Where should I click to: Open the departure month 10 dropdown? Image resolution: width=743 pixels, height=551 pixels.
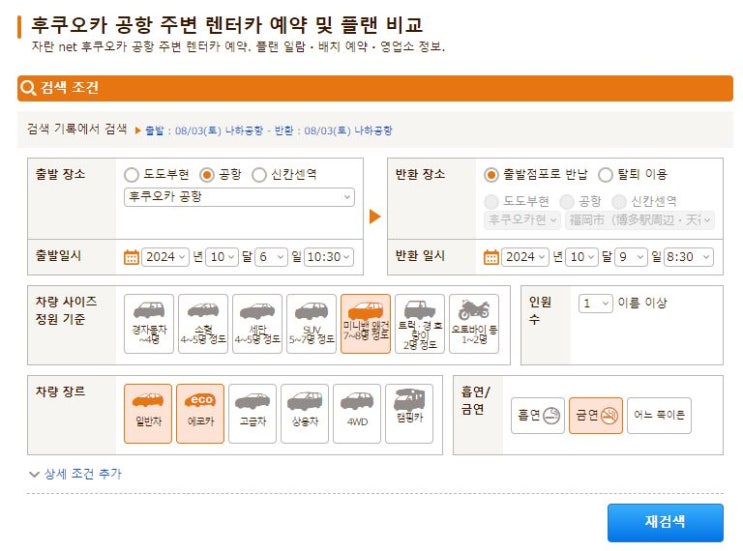(x=222, y=257)
